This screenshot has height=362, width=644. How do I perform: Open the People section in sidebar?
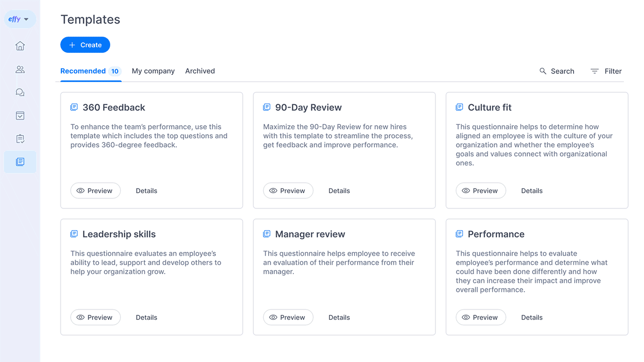coord(20,69)
